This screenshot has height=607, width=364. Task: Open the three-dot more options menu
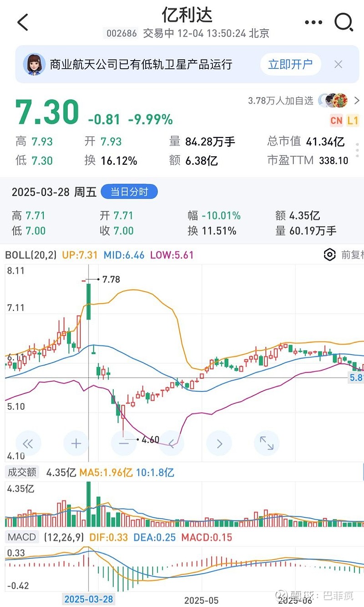coord(313,22)
